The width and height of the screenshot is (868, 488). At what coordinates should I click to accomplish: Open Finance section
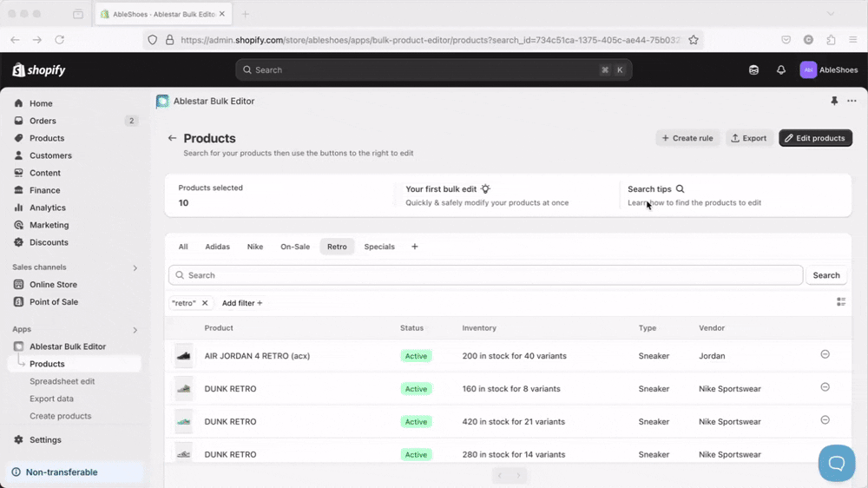(45, 190)
